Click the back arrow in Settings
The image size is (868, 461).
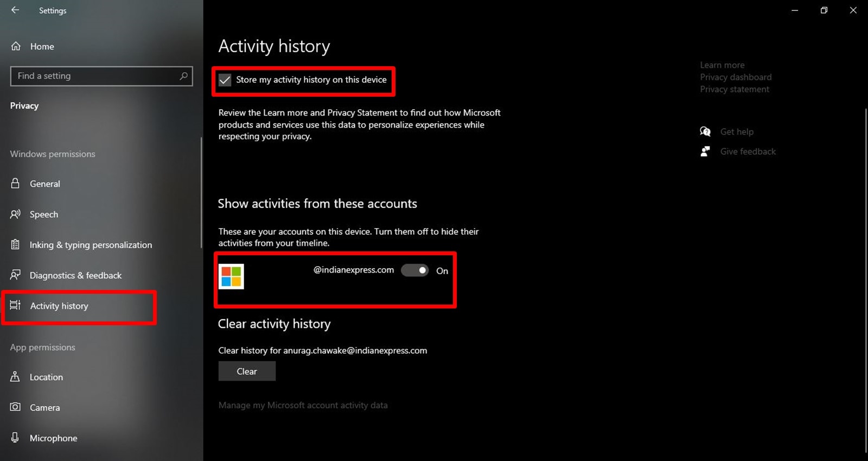coord(15,10)
